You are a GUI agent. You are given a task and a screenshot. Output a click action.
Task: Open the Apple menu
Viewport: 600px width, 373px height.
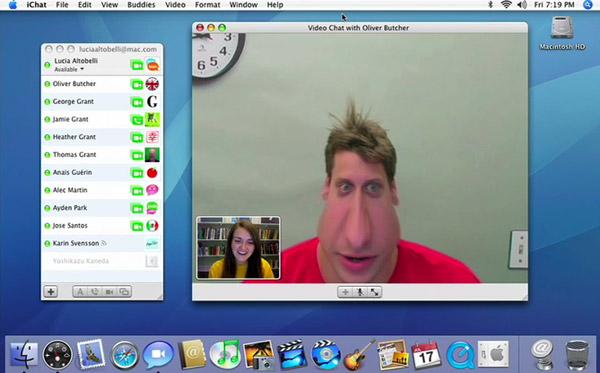[x=13, y=5]
